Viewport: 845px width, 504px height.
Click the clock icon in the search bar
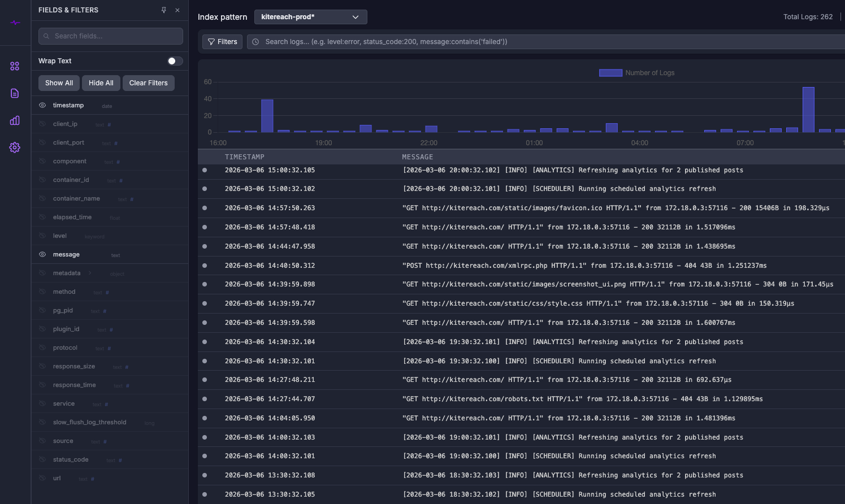(x=255, y=41)
